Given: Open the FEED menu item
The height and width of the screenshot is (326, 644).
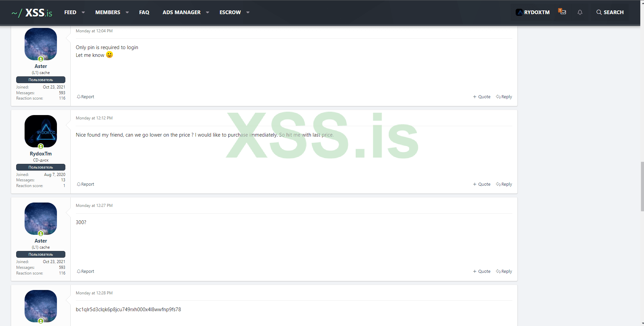Looking at the screenshot, I should pos(70,12).
